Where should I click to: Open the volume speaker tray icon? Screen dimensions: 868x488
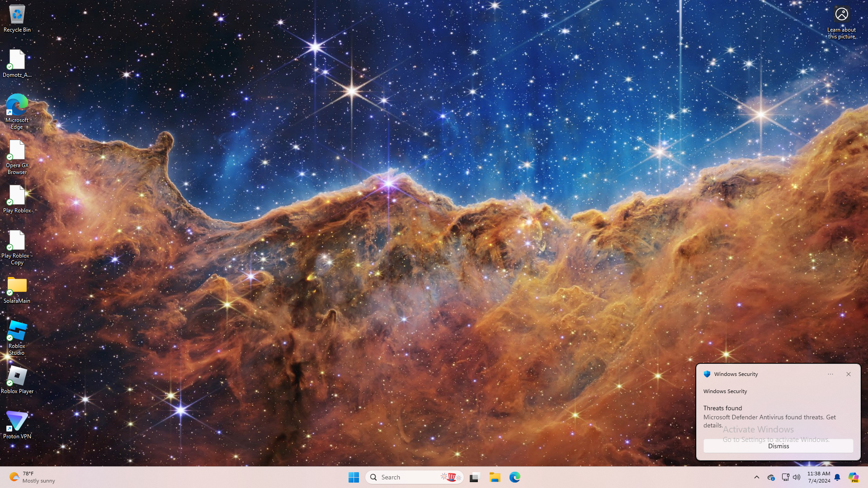[797, 477]
